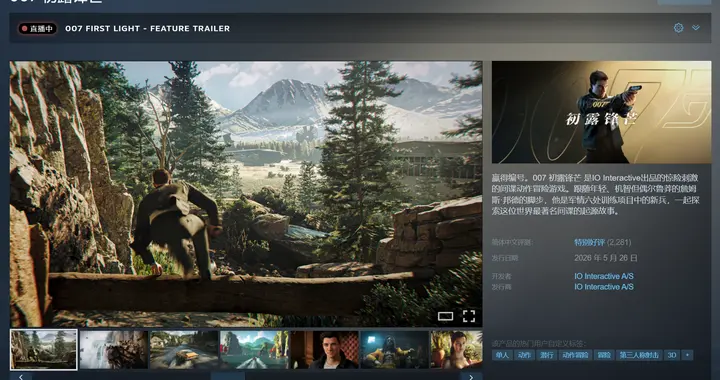Screen dimensions: 720x380
Task: Click the 冒险 tag
Action: click(603, 355)
